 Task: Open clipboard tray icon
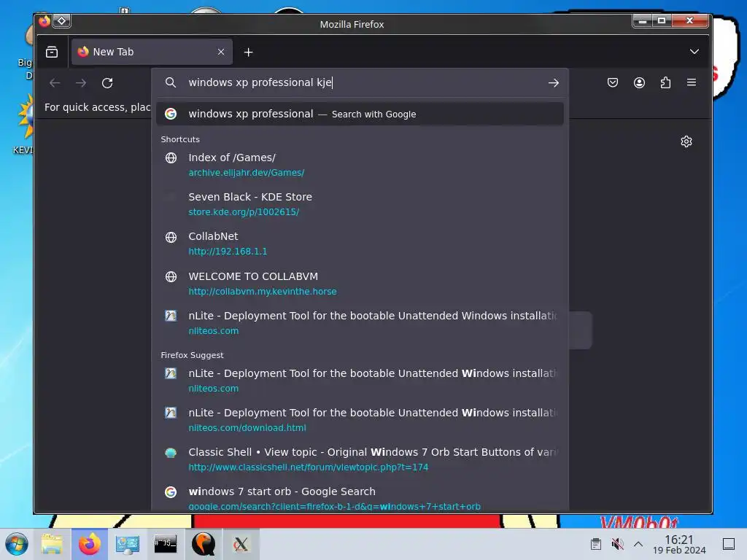(x=595, y=544)
